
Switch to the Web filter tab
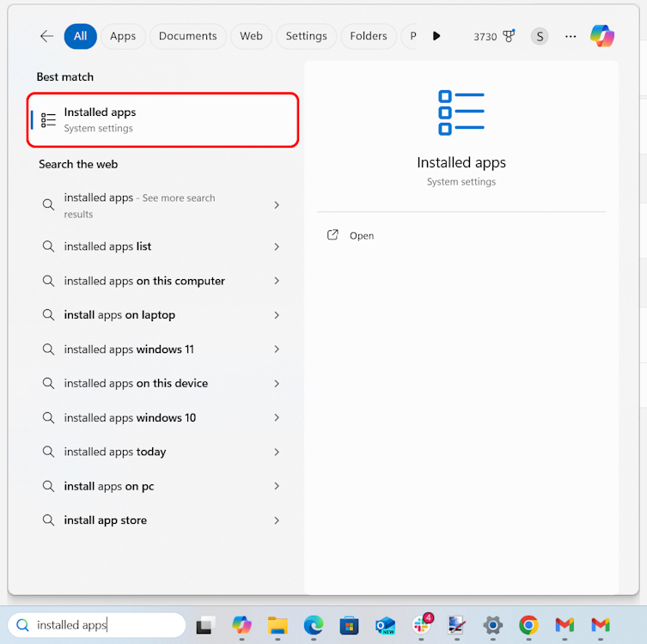pos(251,36)
